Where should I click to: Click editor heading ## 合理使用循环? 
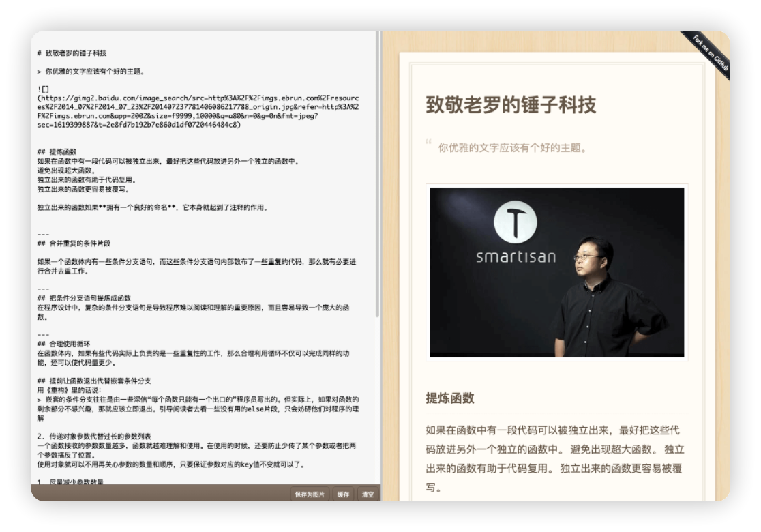[x=63, y=344]
